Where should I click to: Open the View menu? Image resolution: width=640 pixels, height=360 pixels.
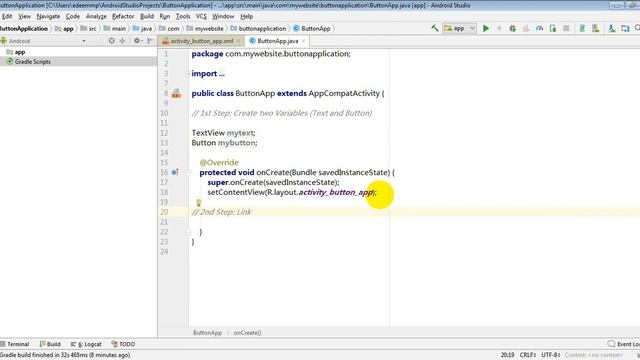[x=24, y=16]
